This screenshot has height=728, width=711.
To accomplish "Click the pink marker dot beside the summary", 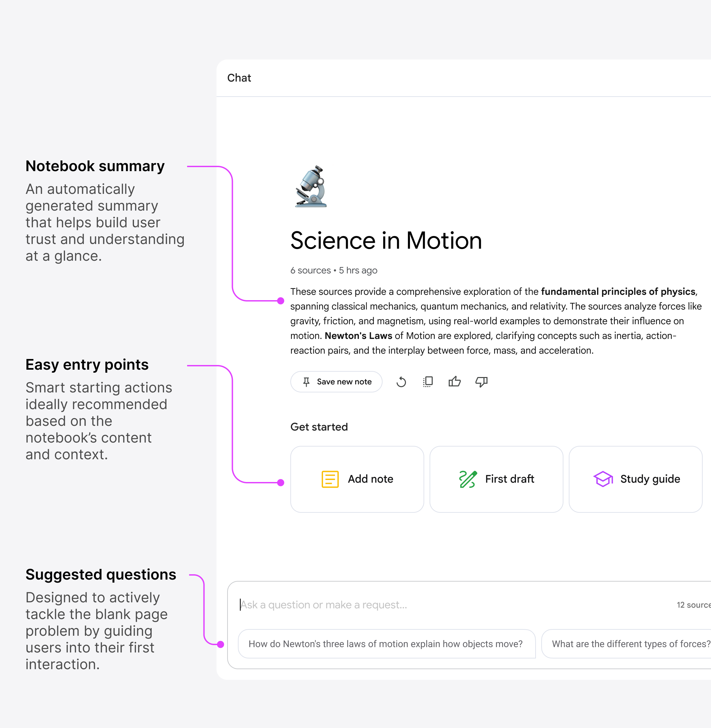I will [281, 301].
